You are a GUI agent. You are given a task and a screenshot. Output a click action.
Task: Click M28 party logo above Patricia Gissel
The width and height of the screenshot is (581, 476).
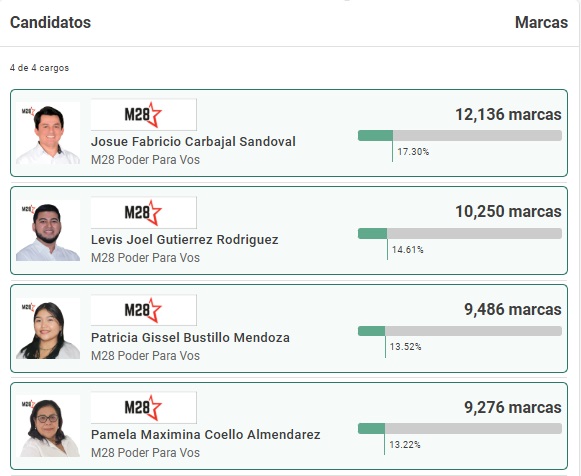[143, 310]
